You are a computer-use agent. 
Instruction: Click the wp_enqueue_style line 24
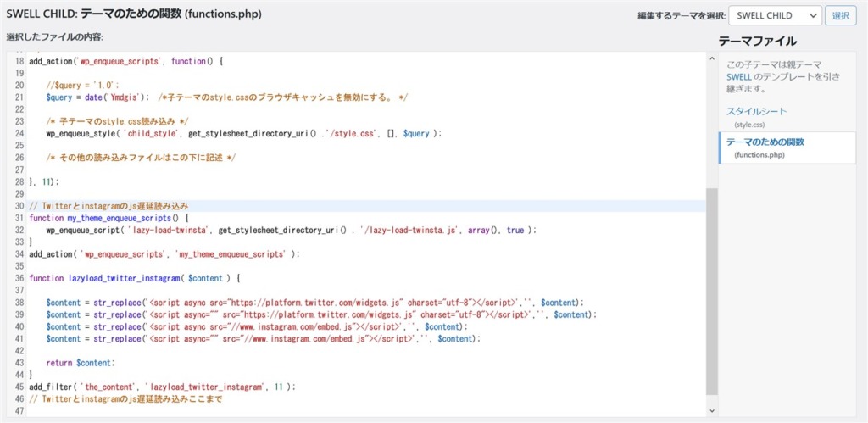click(245, 133)
